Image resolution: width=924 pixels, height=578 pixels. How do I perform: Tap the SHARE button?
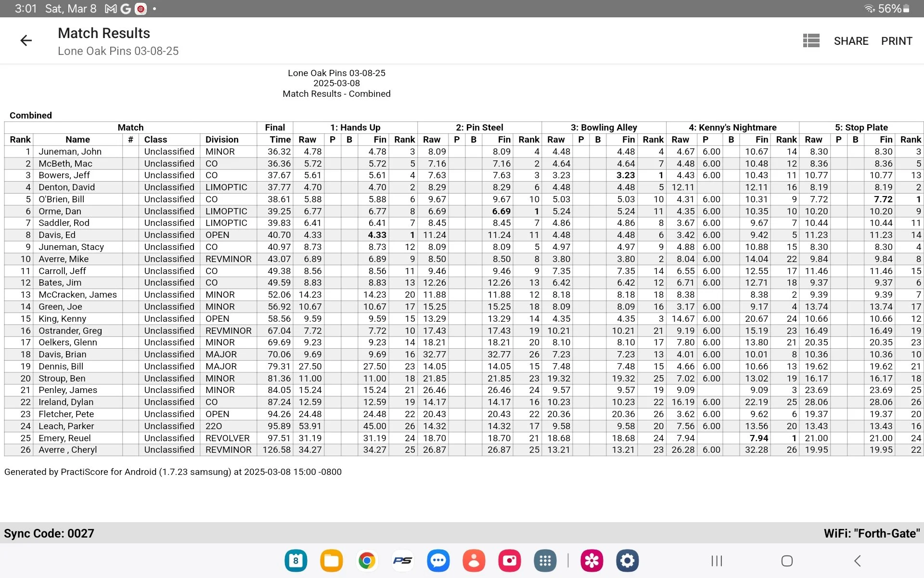tap(851, 41)
